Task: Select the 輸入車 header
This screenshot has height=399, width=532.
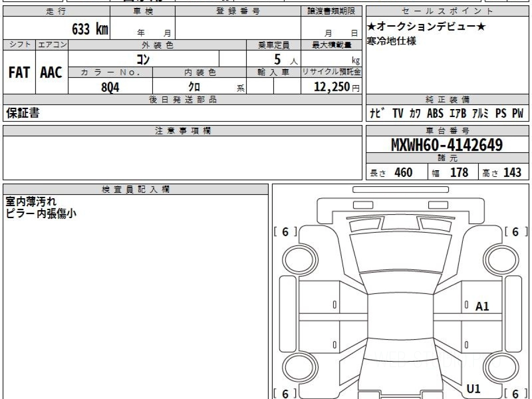Action: (274, 73)
